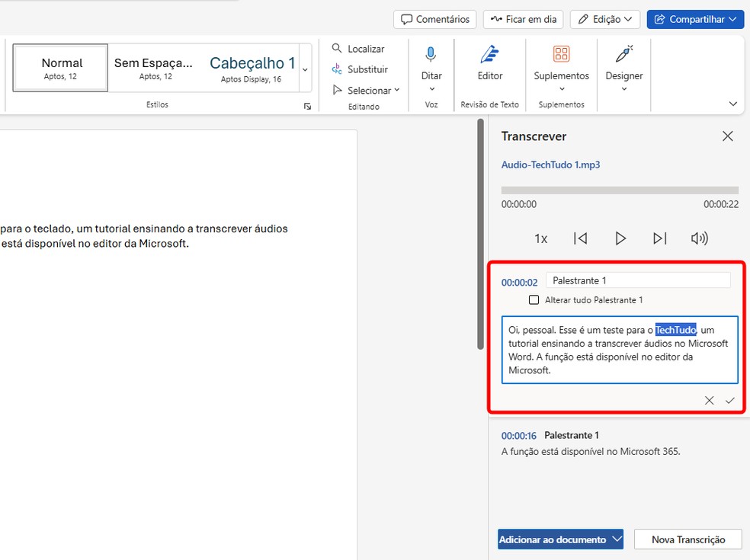Click the audio progress bar

620,190
